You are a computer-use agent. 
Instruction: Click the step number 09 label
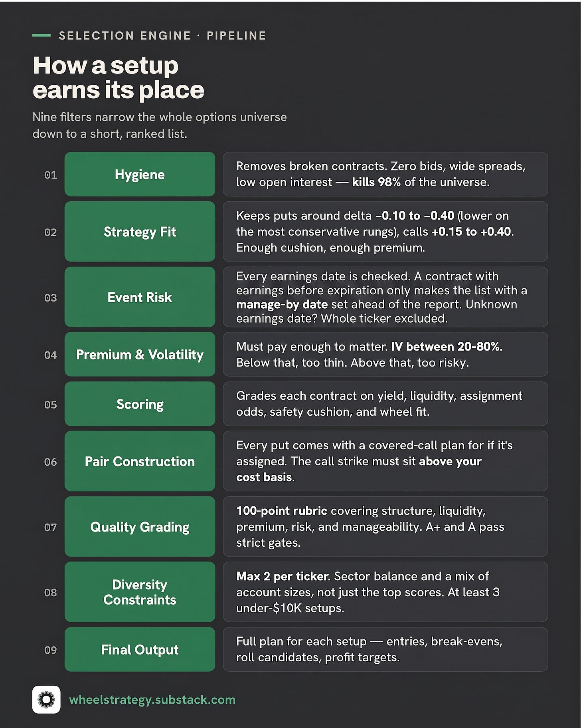click(x=51, y=650)
